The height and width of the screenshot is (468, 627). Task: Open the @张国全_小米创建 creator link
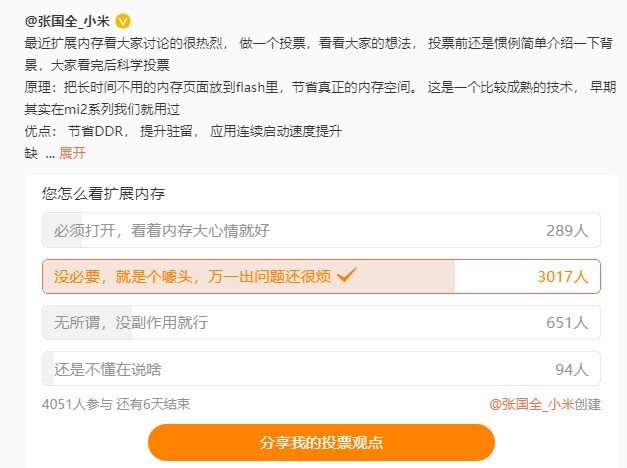545,404
